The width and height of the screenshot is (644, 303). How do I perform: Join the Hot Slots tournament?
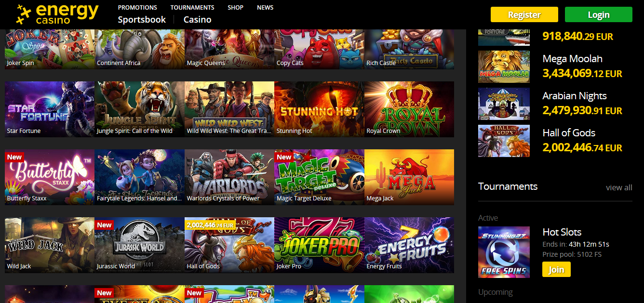(556, 269)
